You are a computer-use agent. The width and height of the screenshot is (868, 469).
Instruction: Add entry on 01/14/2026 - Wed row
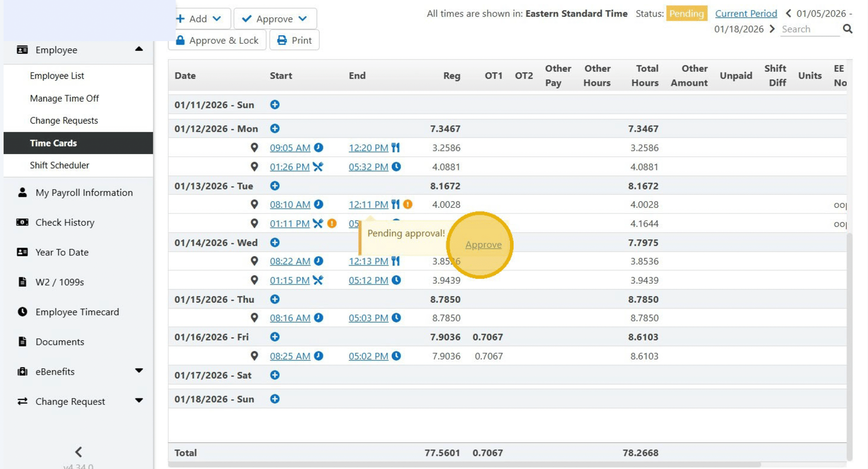(275, 242)
